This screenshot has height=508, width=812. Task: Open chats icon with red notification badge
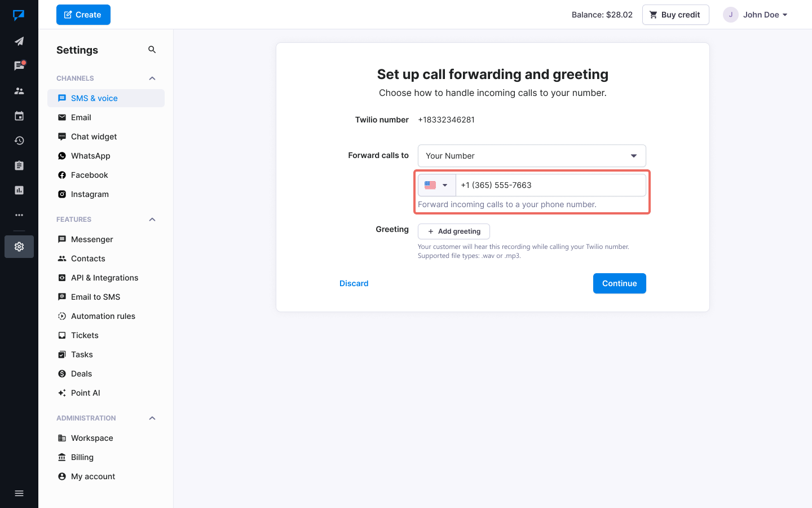[x=19, y=66]
